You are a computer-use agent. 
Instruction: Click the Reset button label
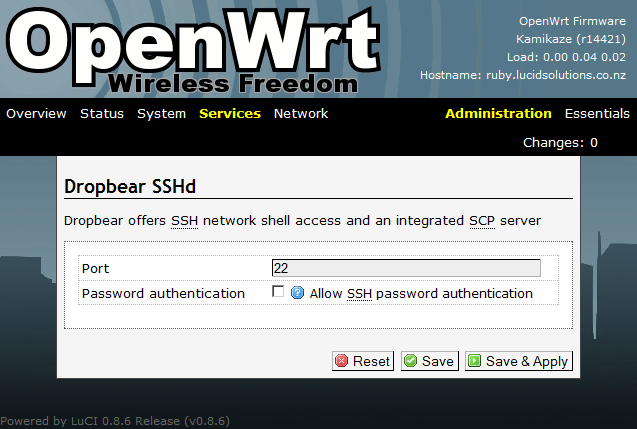[x=372, y=361]
